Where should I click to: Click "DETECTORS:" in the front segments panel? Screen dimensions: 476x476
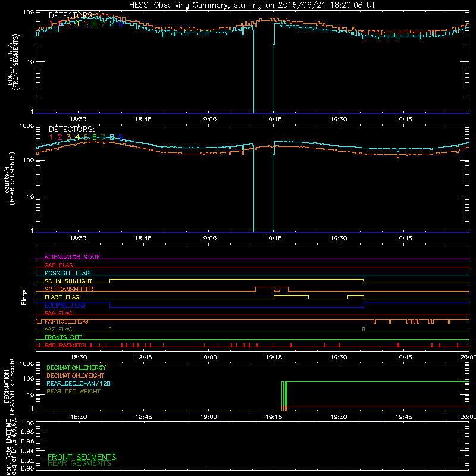(x=71, y=16)
